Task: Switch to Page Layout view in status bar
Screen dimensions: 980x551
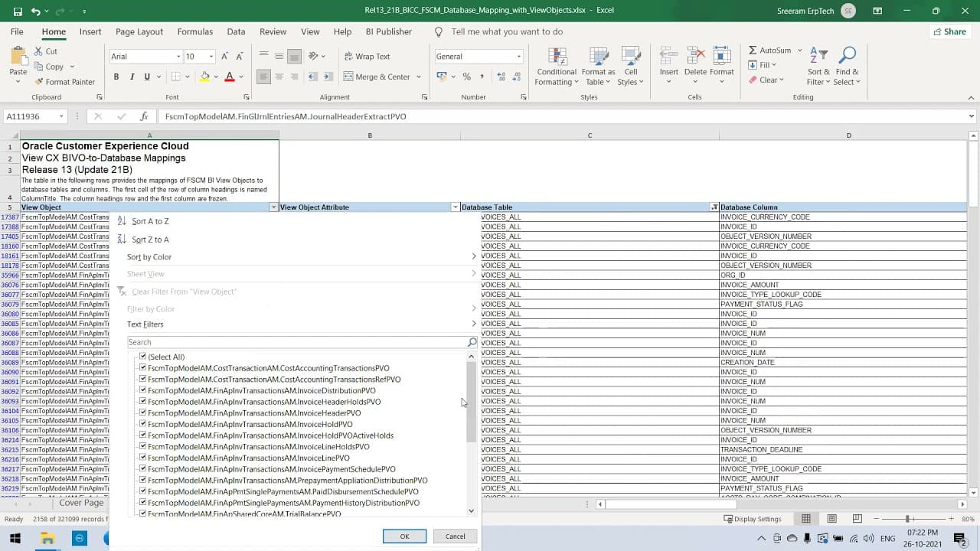Action: [831, 519]
